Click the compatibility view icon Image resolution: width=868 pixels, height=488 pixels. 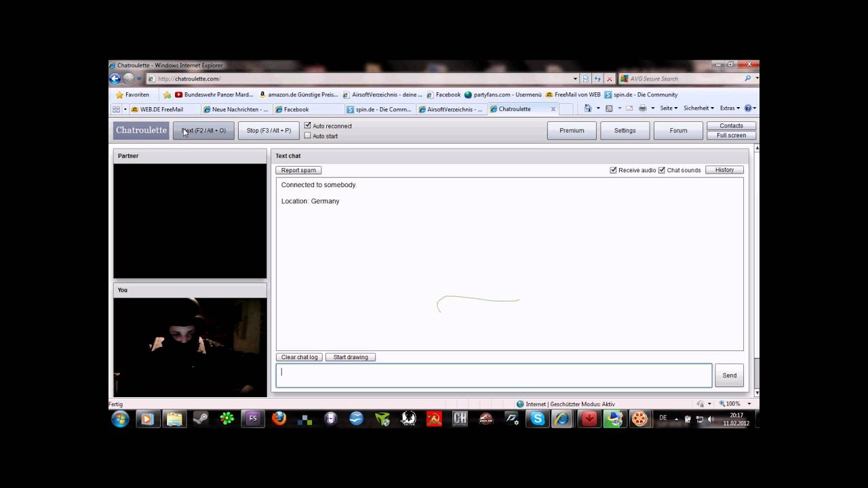tap(586, 79)
